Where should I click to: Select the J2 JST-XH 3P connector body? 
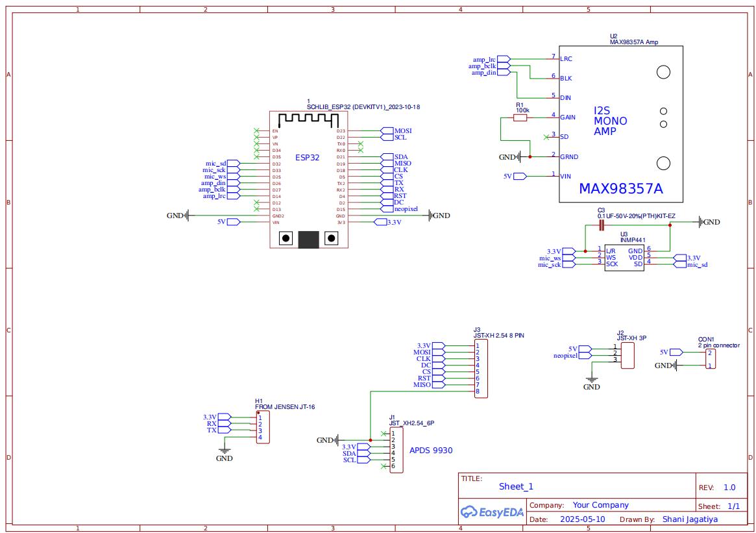pos(628,356)
